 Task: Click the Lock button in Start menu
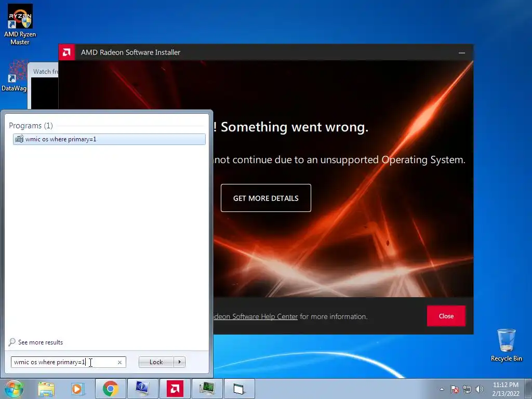[x=156, y=362]
